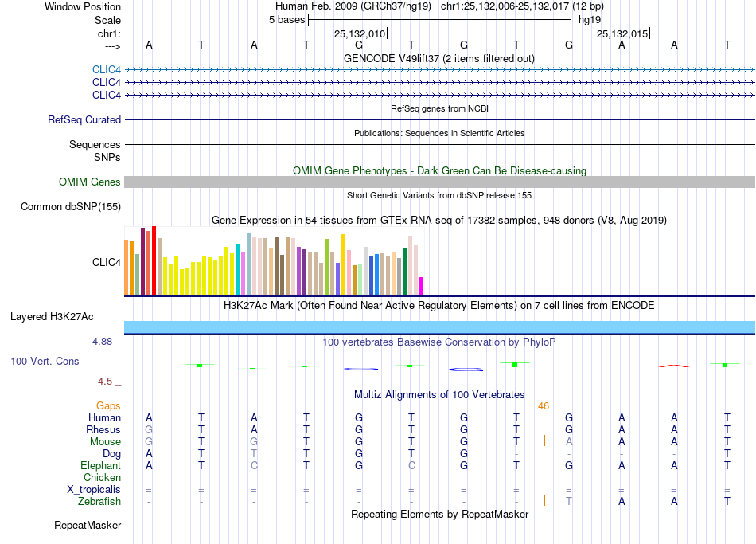Click the short magenta bar ending the GTEx chart
Viewport: 756px width, 544px height.
click(422, 286)
